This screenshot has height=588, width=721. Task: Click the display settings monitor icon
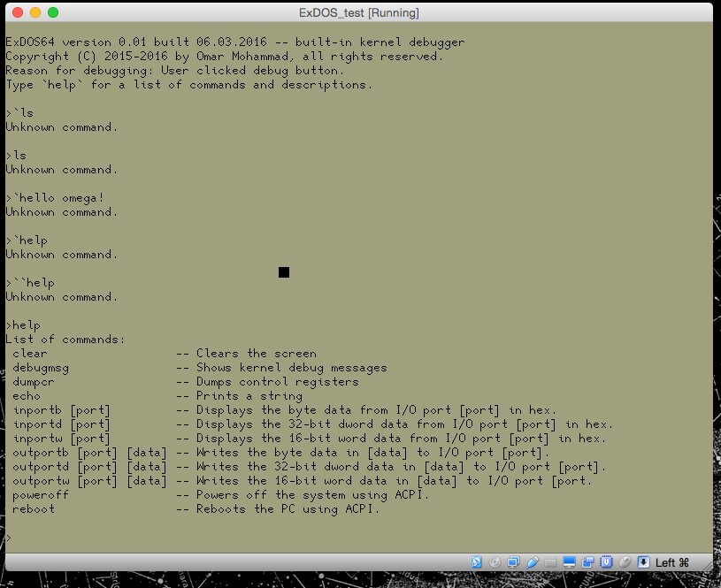click(569, 561)
